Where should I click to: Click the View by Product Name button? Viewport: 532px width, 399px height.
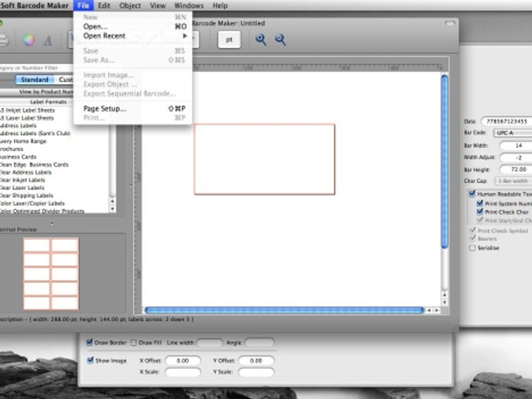click(37, 92)
